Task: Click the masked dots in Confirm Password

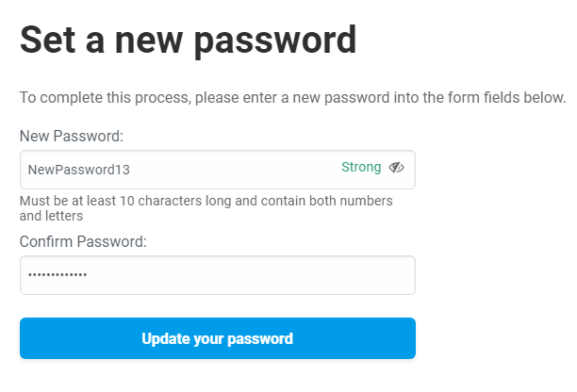Action: click(x=58, y=275)
